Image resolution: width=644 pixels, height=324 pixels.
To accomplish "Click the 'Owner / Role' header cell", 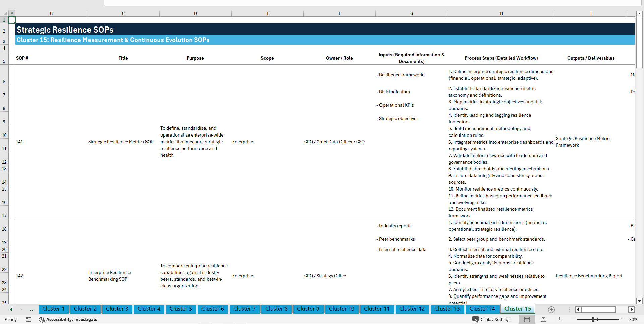I will click(x=339, y=58).
